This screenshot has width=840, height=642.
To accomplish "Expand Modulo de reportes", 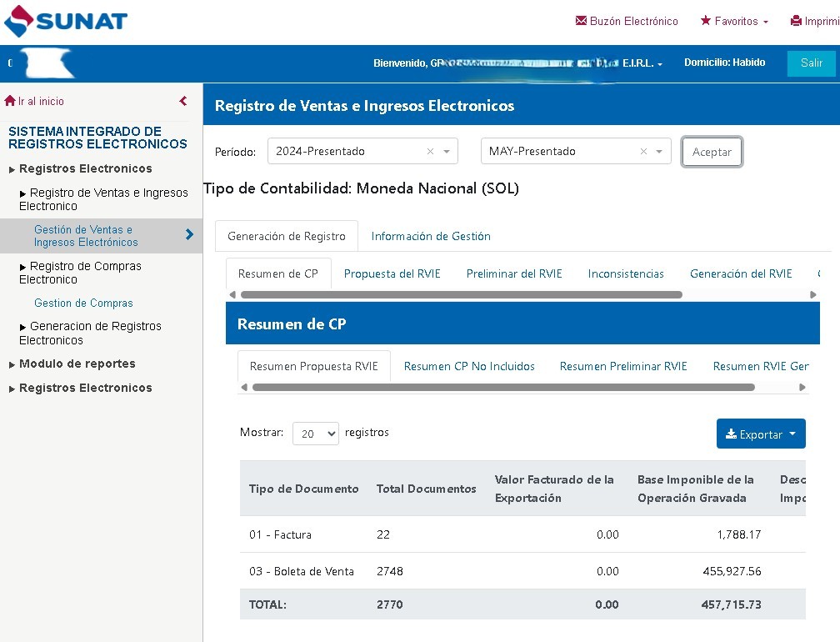I will click(x=72, y=364).
